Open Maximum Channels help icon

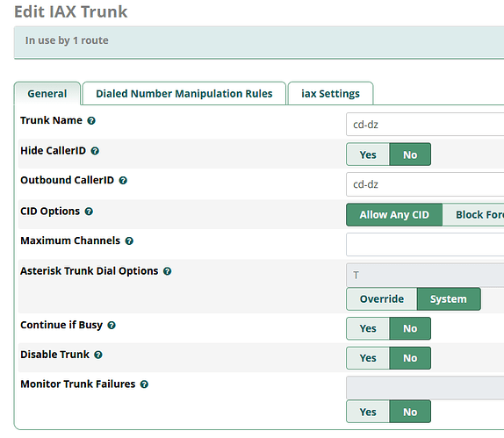129,241
